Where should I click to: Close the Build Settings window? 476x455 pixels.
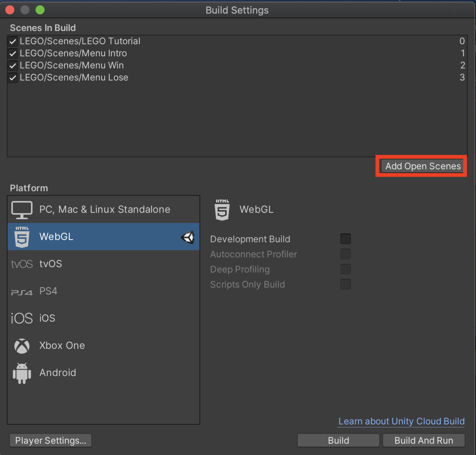[x=10, y=10]
